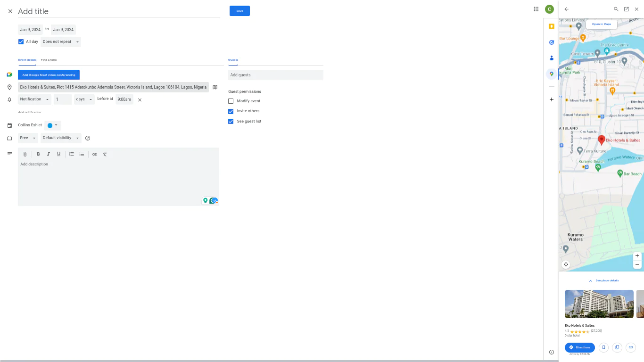
Task: Remove formatting from description
Action: pyautogui.click(x=105, y=154)
